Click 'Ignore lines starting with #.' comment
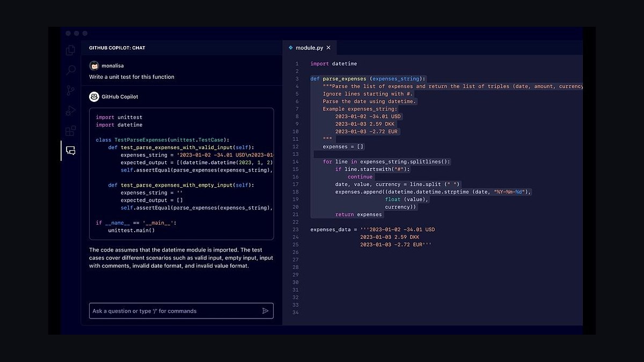The width and height of the screenshot is (644, 362). click(x=368, y=94)
